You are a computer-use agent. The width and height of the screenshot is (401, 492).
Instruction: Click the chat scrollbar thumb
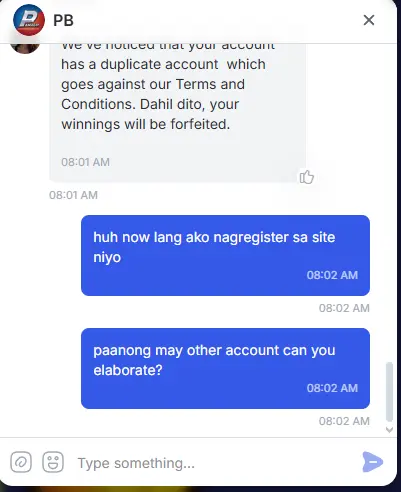point(389,392)
